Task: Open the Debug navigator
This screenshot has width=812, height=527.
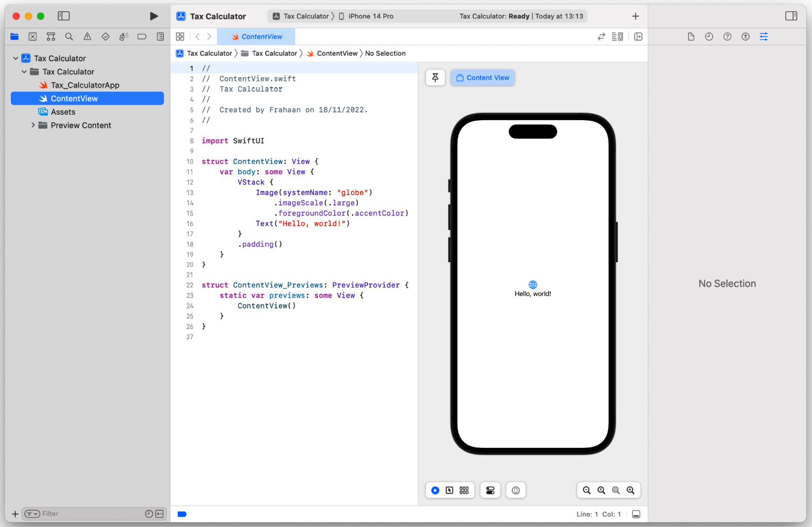Action: (x=124, y=36)
